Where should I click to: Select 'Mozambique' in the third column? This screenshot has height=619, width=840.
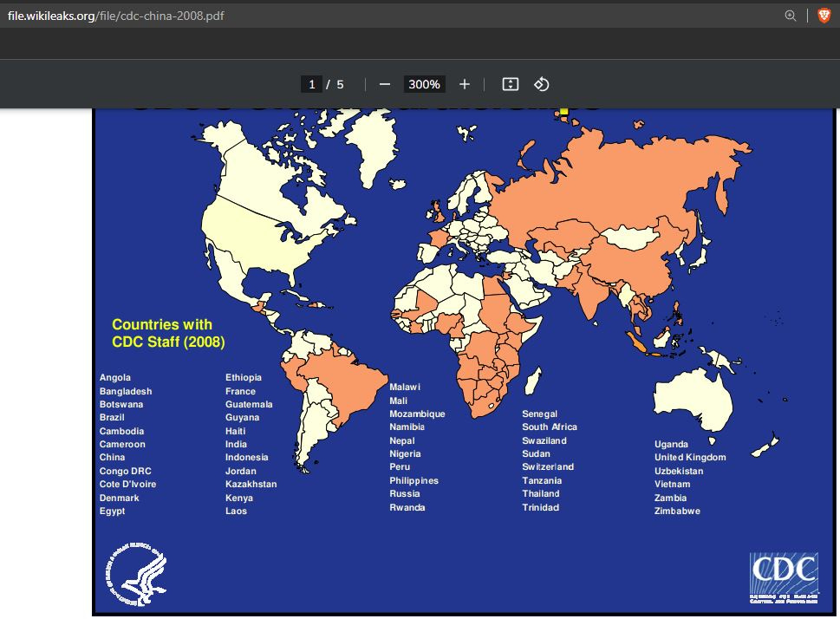417,414
